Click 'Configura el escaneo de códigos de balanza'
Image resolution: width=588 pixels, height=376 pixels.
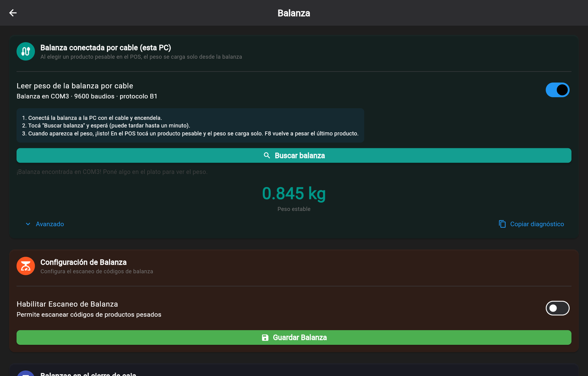coord(97,271)
